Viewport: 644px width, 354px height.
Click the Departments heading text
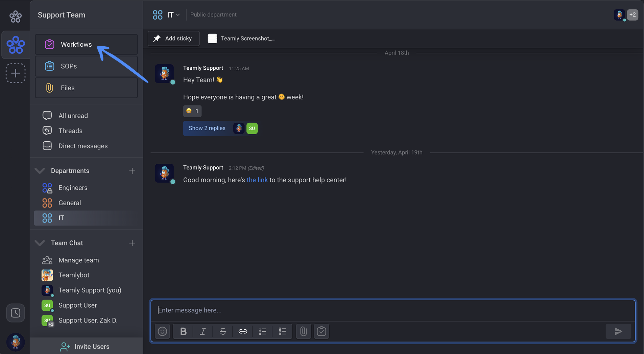[70, 171]
